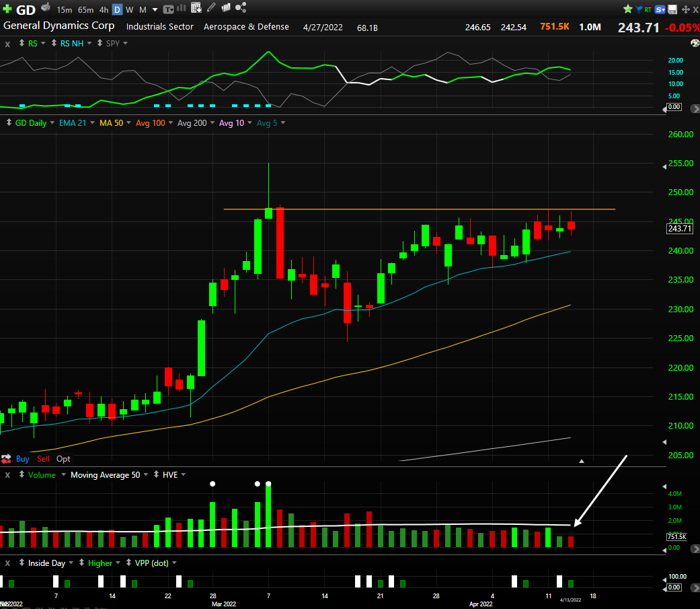Click the Avg 5 indicator label
The height and width of the screenshot is (609, 700).
point(266,123)
